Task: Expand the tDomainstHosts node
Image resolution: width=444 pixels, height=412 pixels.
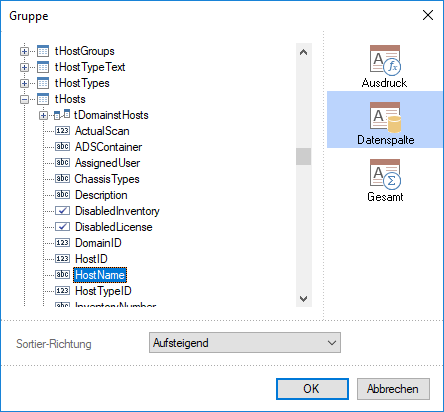Action: (43, 115)
